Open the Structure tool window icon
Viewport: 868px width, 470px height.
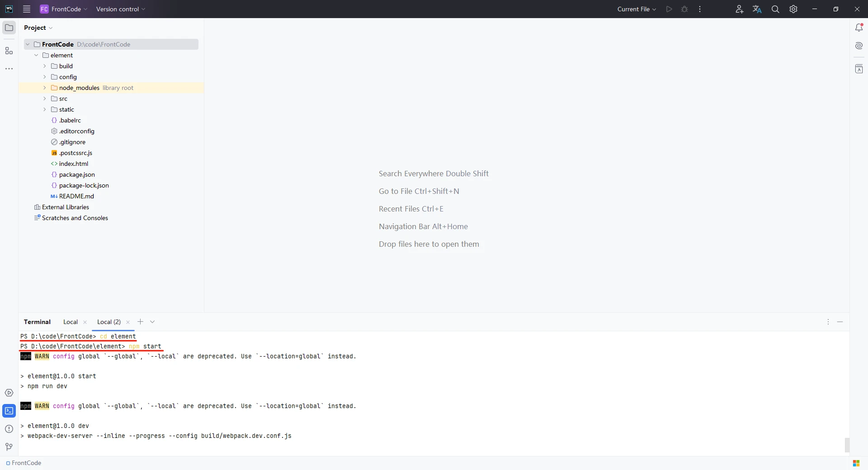point(9,51)
